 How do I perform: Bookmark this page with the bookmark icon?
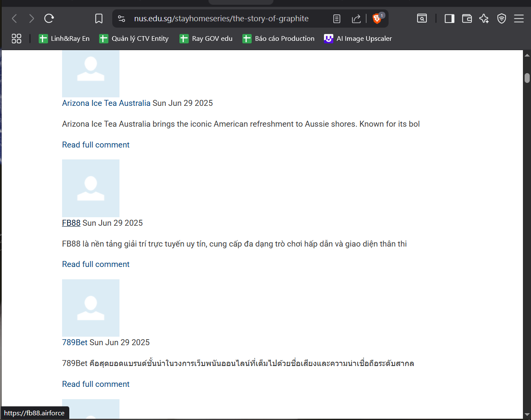[99, 18]
